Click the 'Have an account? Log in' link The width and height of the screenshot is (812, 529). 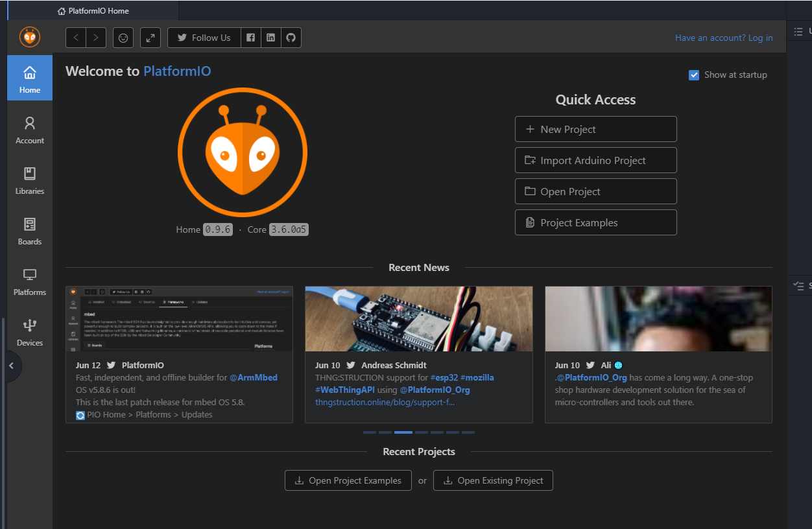[x=724, y=38]
